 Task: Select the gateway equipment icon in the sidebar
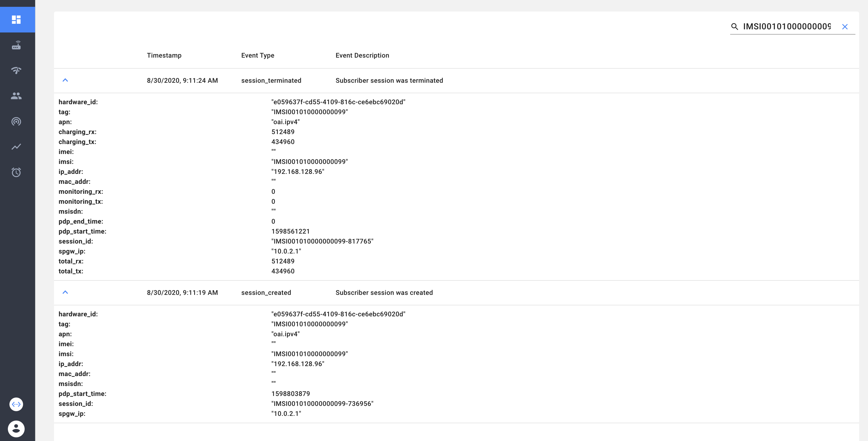click(17, 46)
